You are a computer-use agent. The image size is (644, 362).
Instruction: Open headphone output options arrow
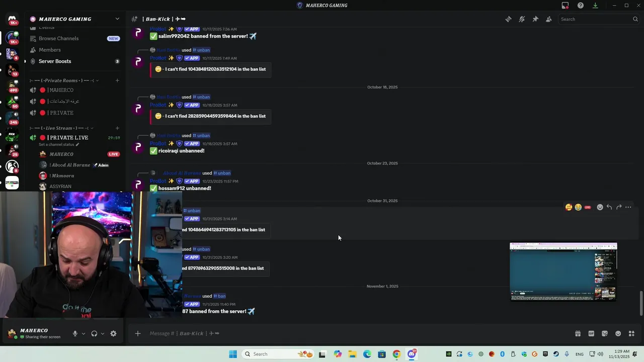click(x=103, y=334)
